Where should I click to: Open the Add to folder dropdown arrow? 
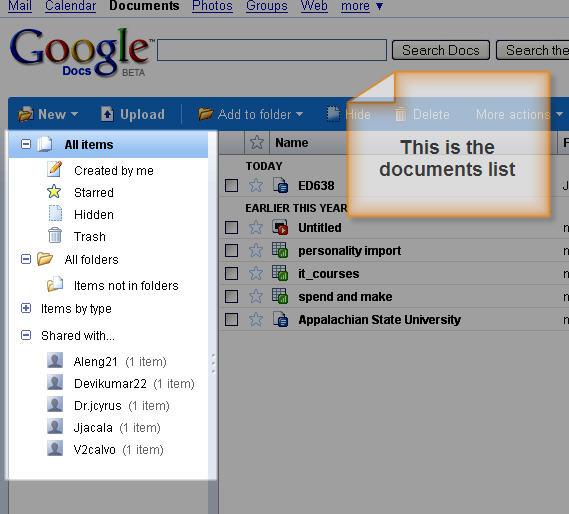coord(299,114)
